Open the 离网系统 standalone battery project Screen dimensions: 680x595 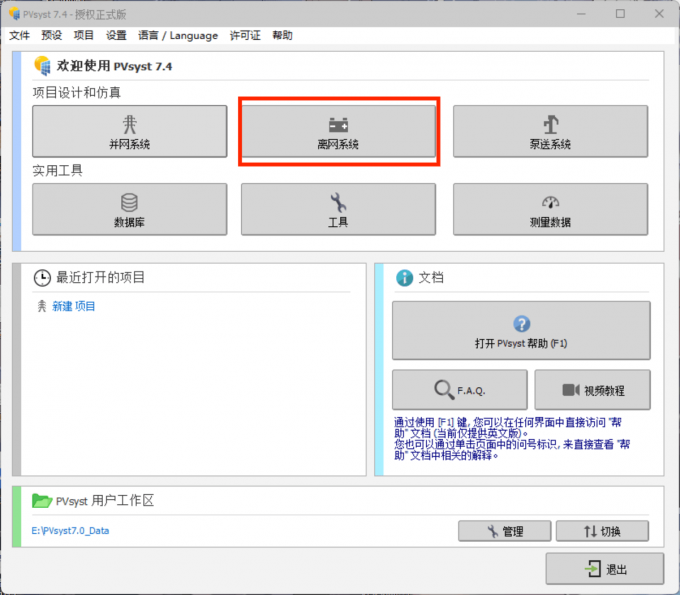coord(338,132)
